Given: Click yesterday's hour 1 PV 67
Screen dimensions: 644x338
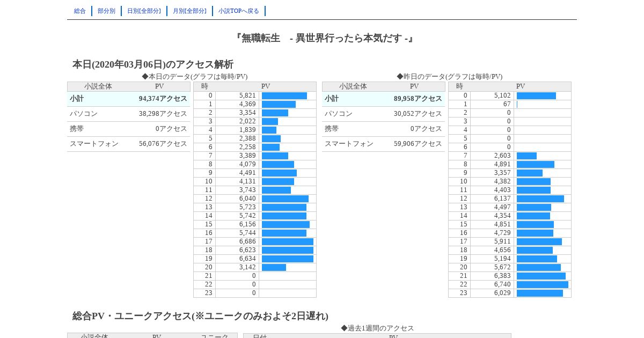Looking at the screenshot, I should point(507,104).
